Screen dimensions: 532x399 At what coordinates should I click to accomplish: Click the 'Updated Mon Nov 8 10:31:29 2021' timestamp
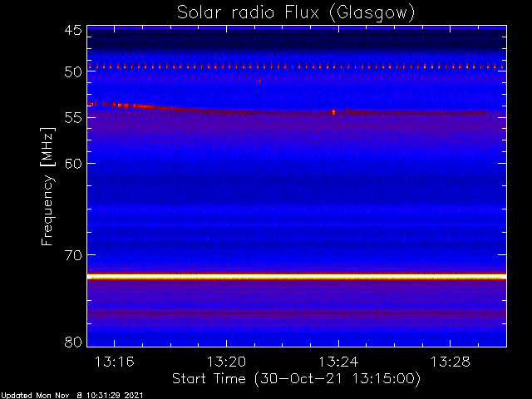pyautogui.click(x=71, y=396)
